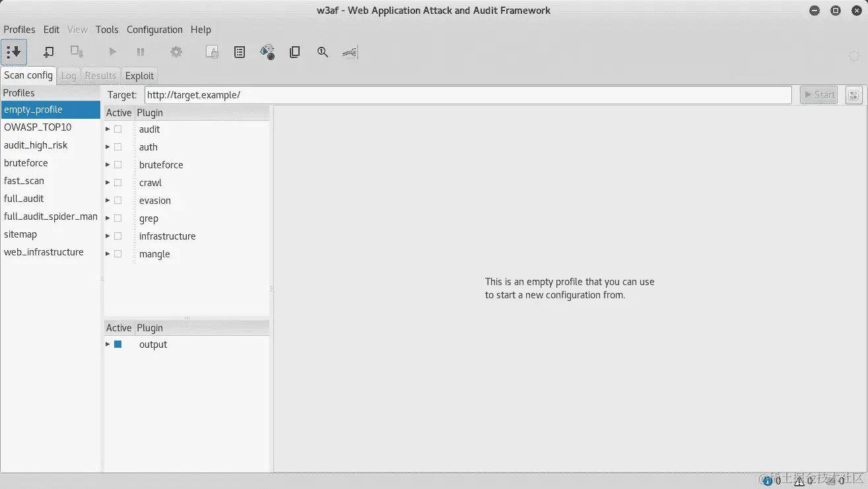Choose the bruteforce profile in Profiles list
The height and width of the screenshot is (489, 868).
click(x=50, y=163)
